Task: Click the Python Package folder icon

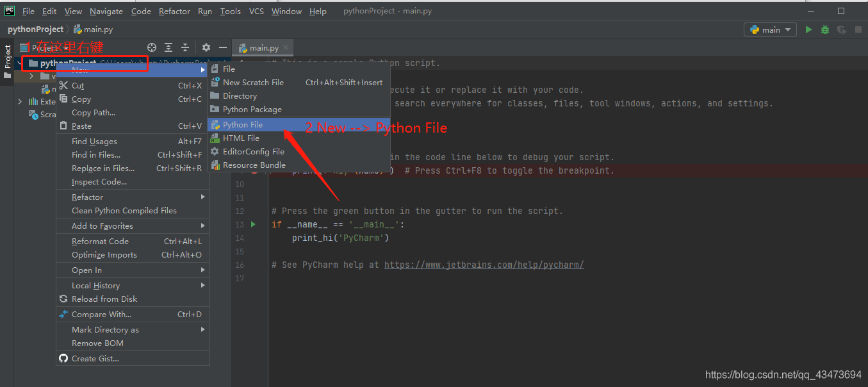Action: tap(215, 109)
